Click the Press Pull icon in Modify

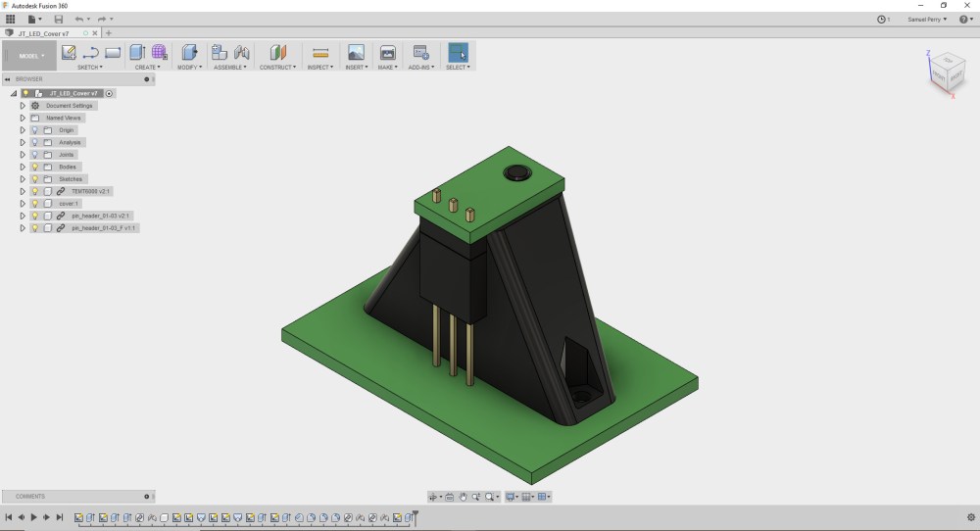(x=189, y=53)
